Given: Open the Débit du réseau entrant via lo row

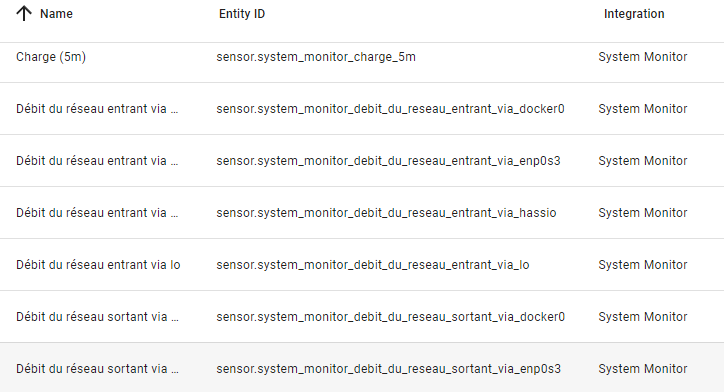Looking at the screenshot, I should (x=362, y=265).
